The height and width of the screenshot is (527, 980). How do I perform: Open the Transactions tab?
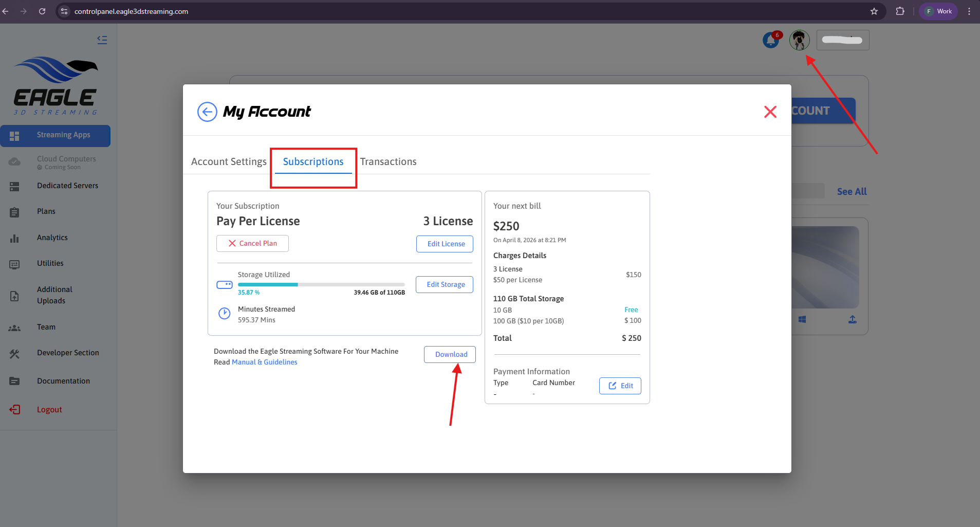388,161
